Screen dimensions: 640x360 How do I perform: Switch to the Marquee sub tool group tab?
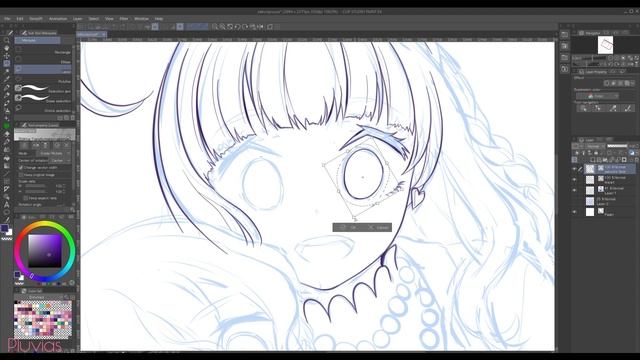coord(38,40)
